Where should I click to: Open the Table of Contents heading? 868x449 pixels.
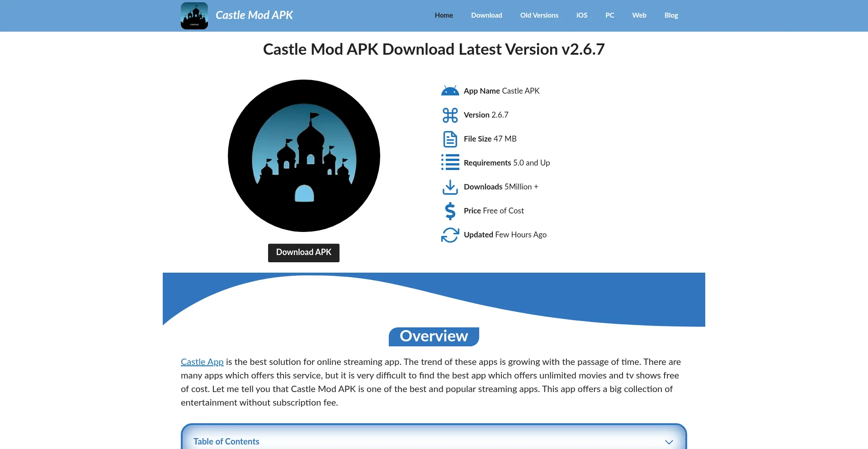pyautogui.click(x=226, y=442)
